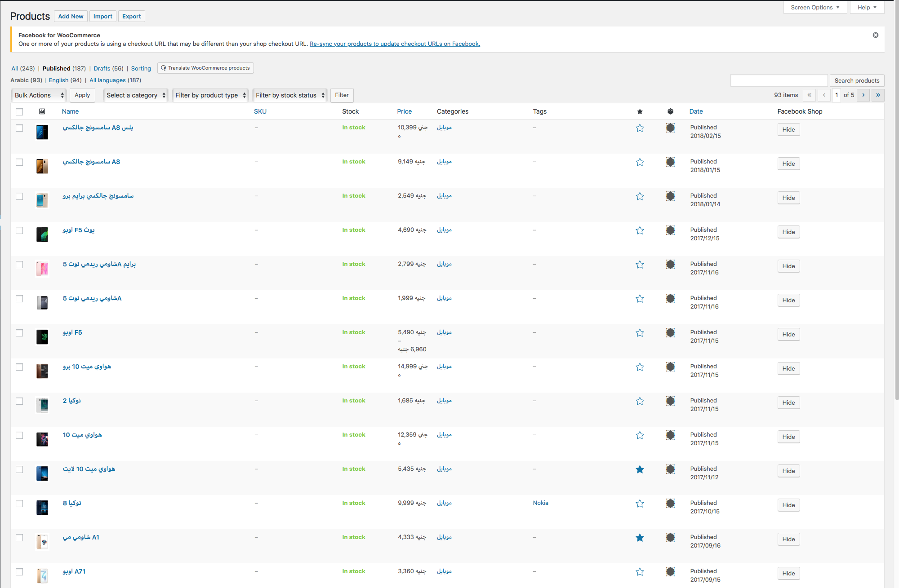
Task: Check the select-all products checkbox
Action: tap(19, 112)
